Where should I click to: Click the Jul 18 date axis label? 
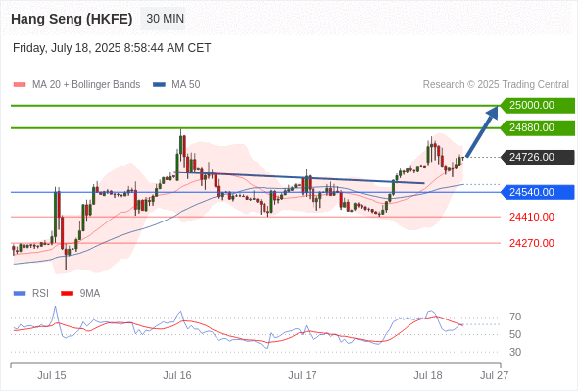click(427, 375)
